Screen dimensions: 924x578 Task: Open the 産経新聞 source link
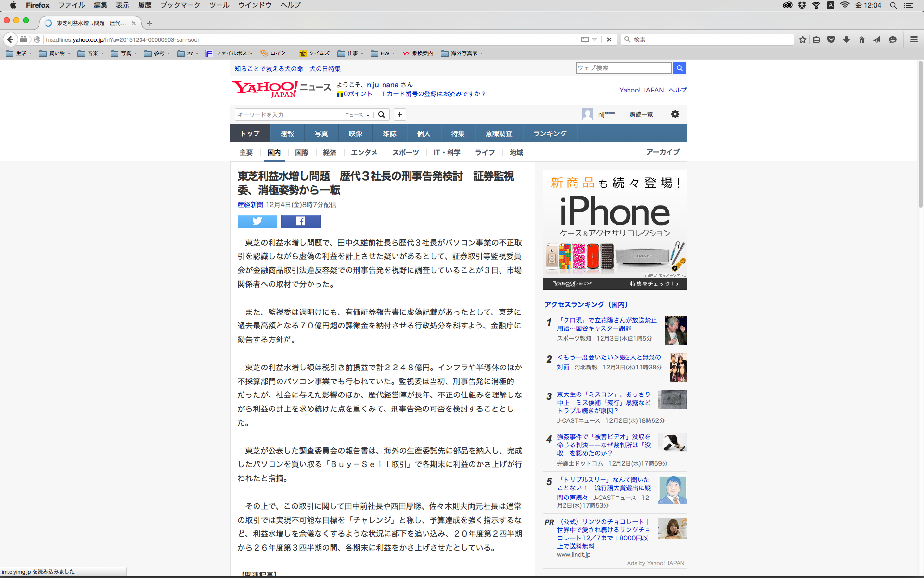point(250,205)
